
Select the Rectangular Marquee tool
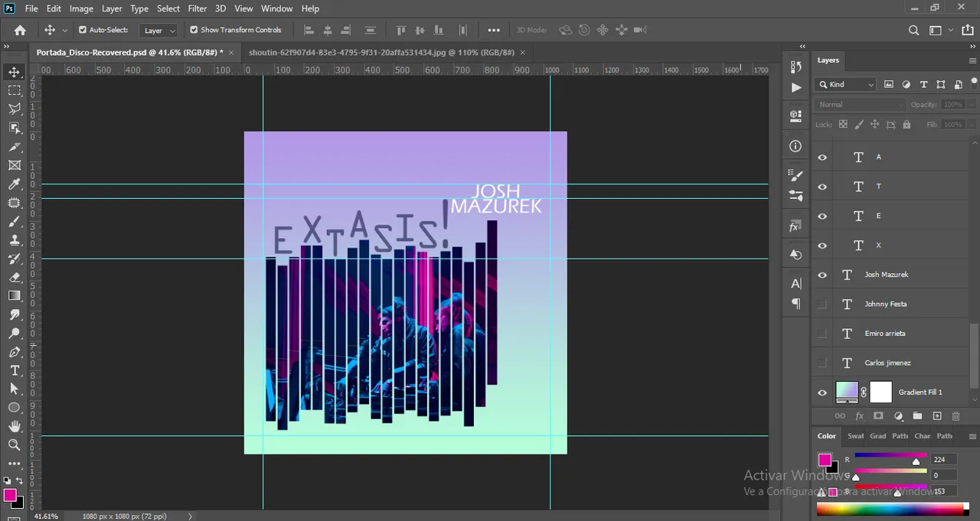pyautogui.click(x=15, y=90)
